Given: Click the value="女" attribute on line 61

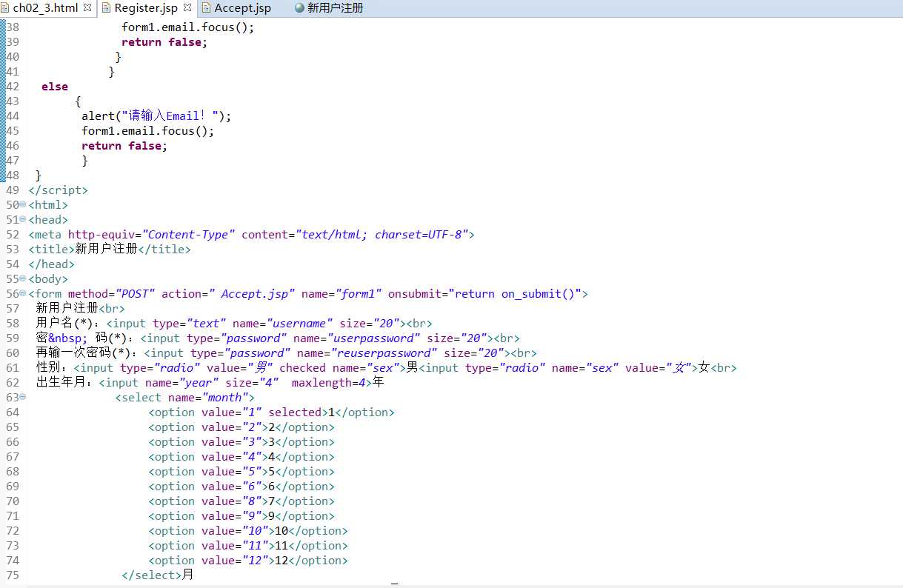Looking at the screenshot, I should [x=659, y=368].
